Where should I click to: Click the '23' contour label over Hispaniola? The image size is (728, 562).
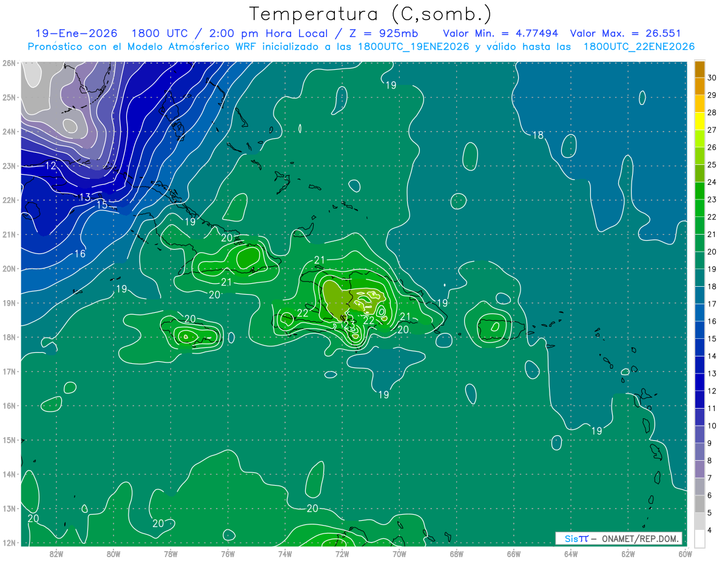point(349,326)
